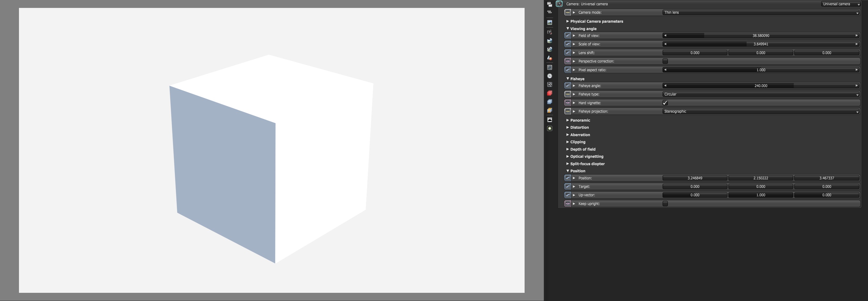Uncheck the Hard vignette checkbox

665,103
